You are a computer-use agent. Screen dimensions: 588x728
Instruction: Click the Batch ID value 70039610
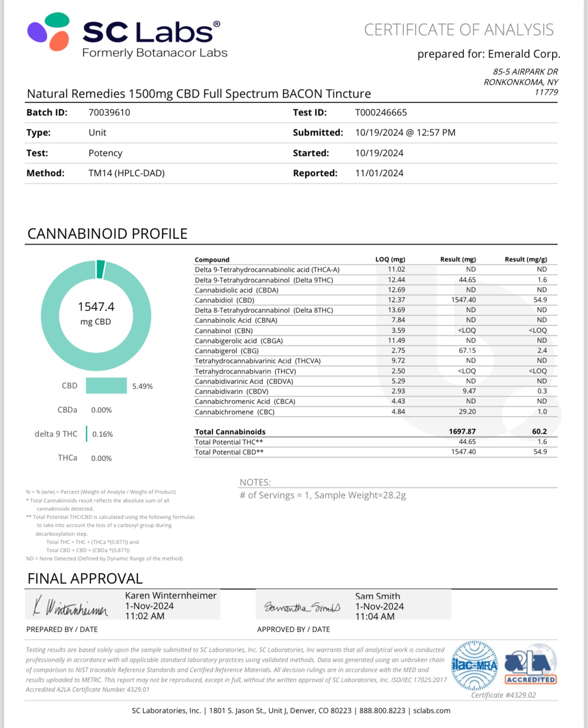(x=109, y=113)
